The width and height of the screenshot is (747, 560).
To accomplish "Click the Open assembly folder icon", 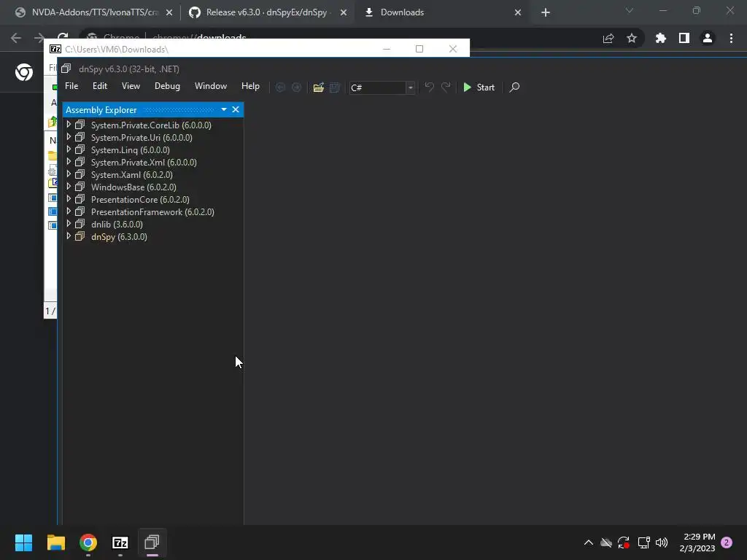I will (x=319, y=87).
